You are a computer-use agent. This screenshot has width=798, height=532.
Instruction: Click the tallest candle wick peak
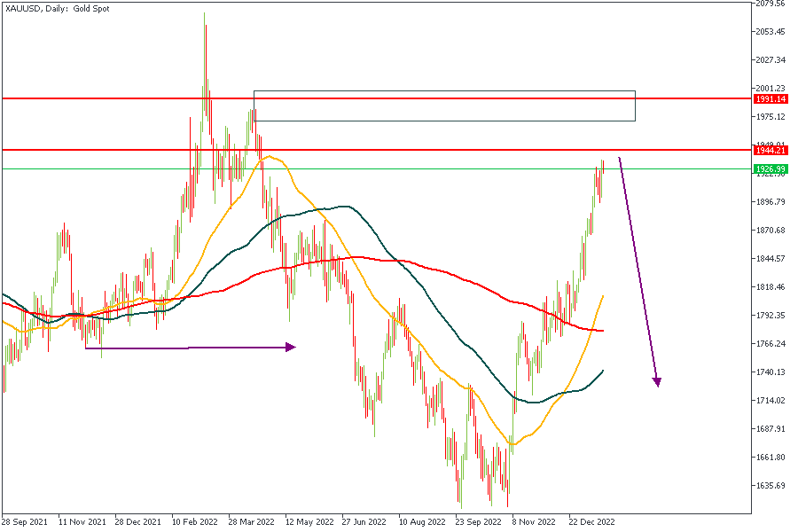click(205, 13)
